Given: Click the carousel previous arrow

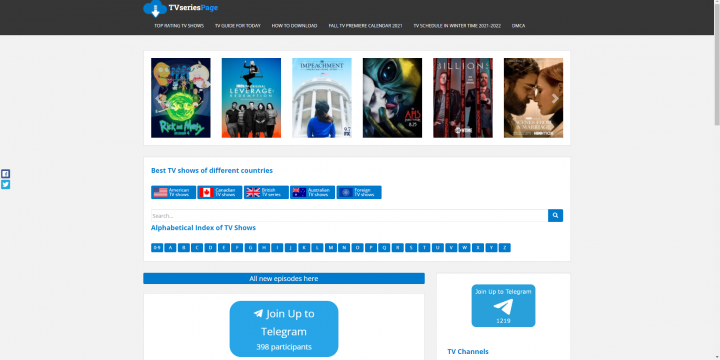Looking at the screenshot, I should (x=159, y=98).
